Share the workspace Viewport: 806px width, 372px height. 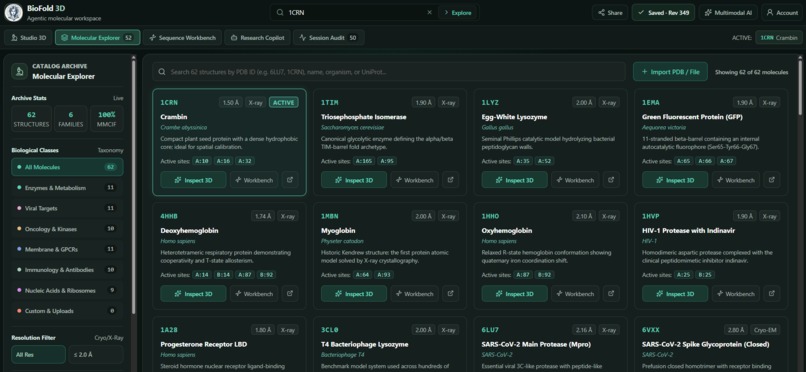[x=610, y=13]
